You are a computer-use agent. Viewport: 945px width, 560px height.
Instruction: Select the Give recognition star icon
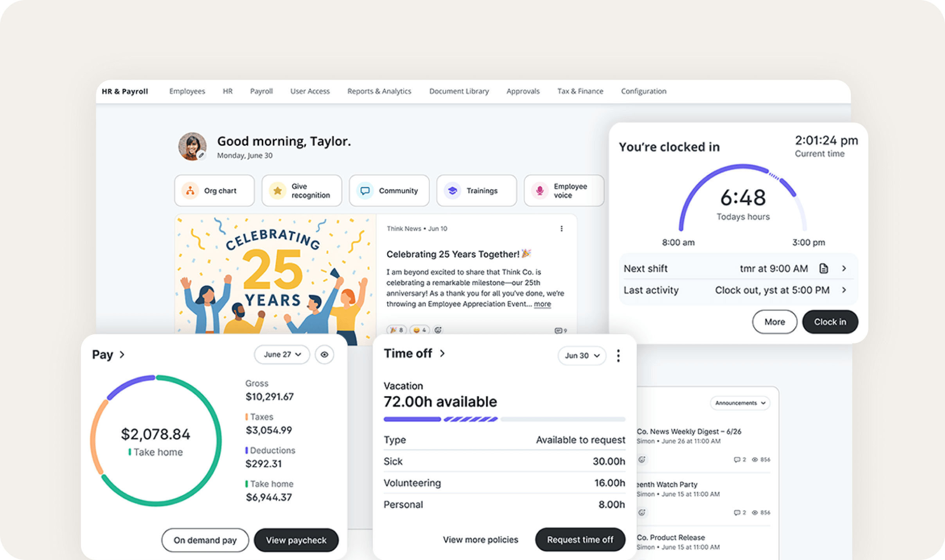pos(277,191)
